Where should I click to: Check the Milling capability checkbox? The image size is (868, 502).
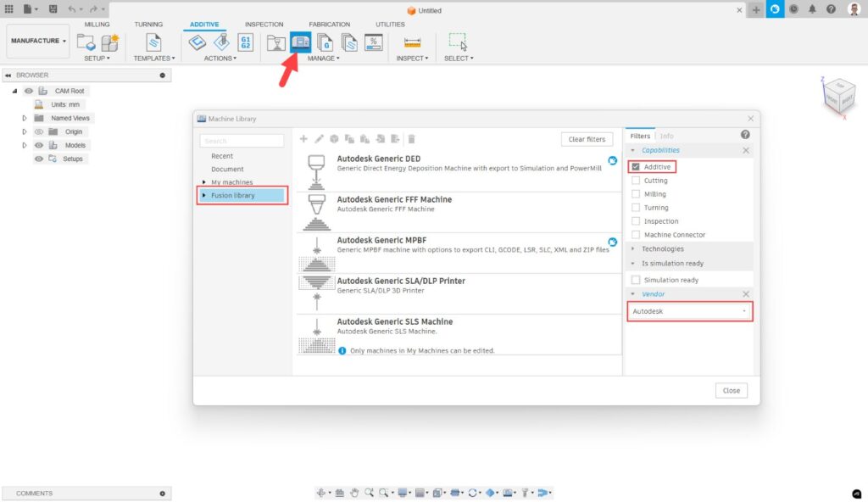point(636,194)
